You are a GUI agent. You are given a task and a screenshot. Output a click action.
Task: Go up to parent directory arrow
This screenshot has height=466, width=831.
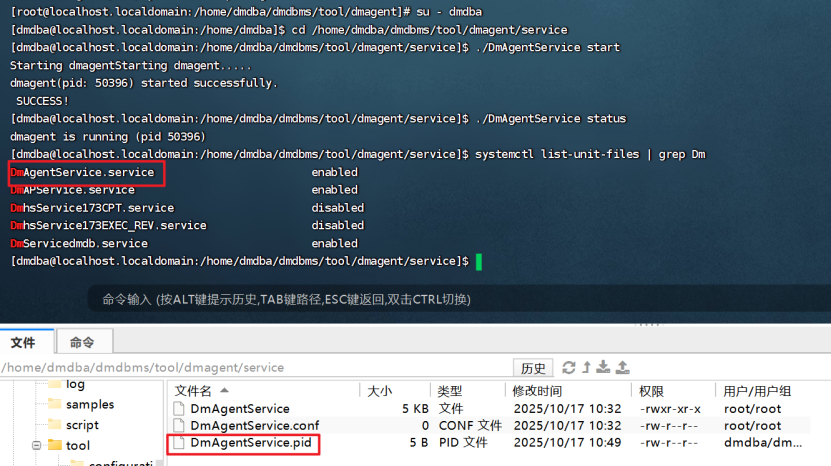coord(586,367)
